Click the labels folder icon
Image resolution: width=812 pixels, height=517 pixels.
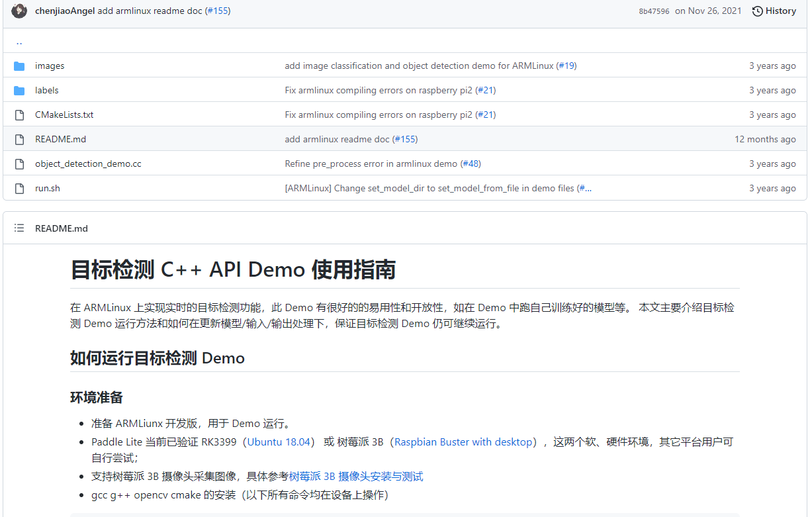(21, 90)
